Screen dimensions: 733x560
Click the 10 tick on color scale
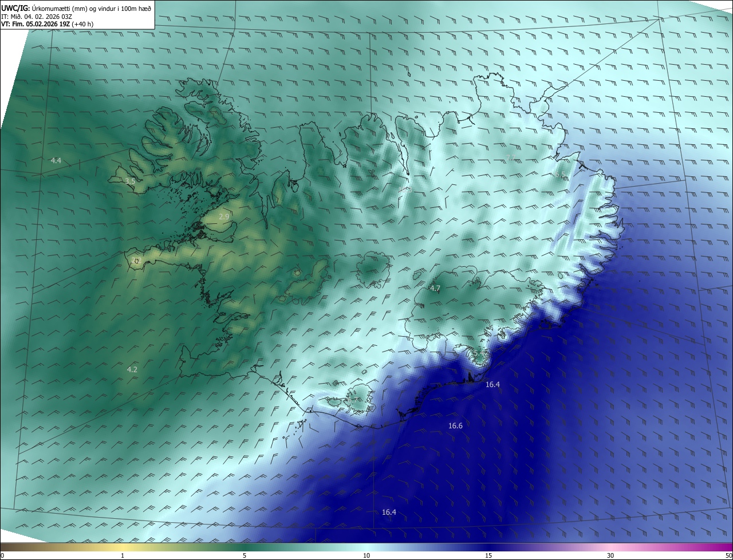366,555
